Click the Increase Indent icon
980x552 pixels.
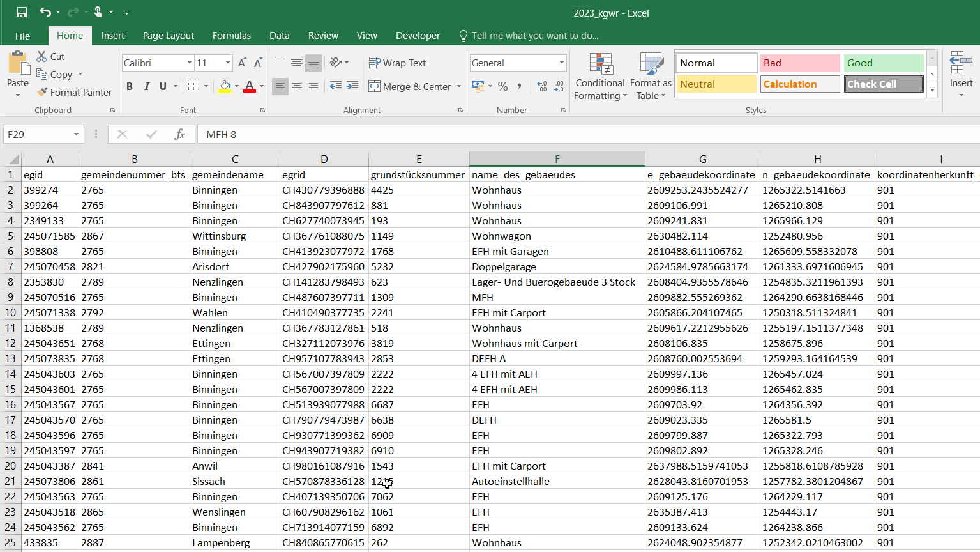(352, 86)
